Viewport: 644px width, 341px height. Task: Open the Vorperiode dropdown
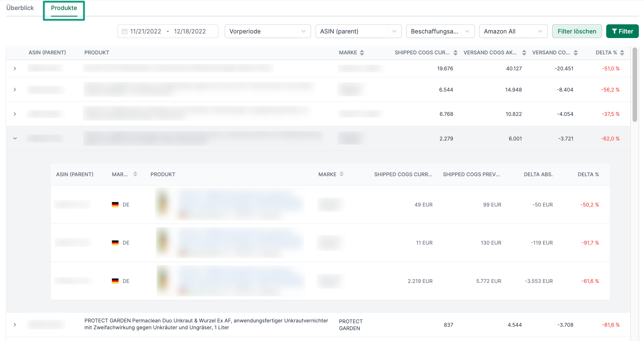pyautogui.click(x=268, y=31)
